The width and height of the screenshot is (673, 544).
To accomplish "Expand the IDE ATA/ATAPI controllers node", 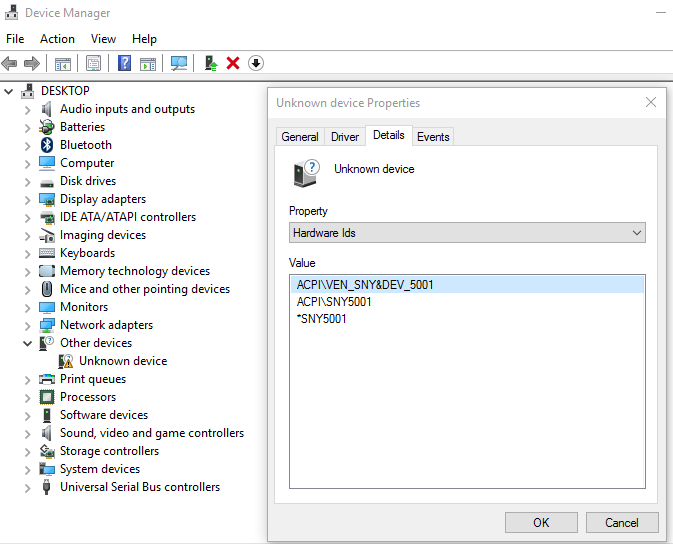I will point(28,218).
